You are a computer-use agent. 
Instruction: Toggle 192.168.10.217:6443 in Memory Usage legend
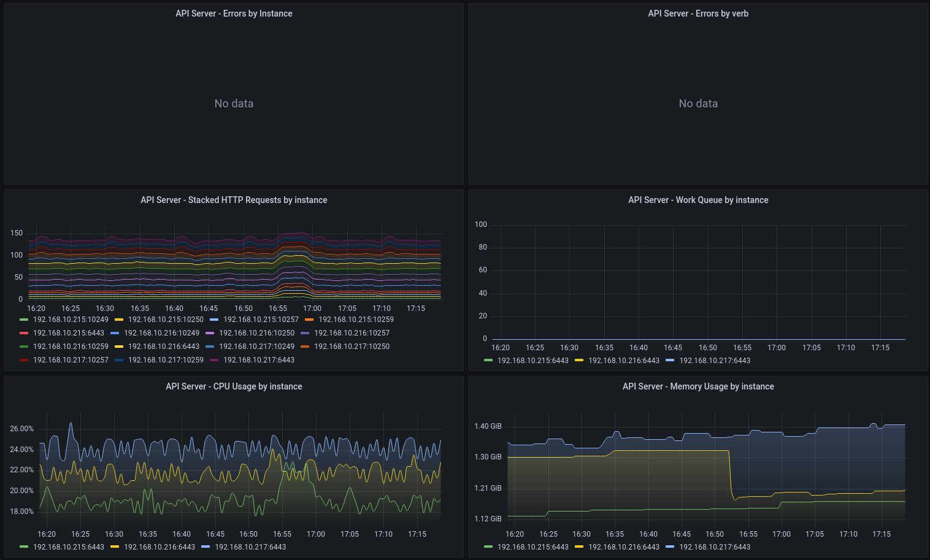click(x=715, y=547)
